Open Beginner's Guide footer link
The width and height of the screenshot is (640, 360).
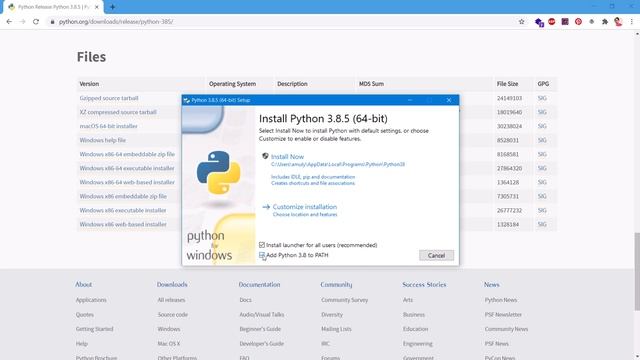pyautogui.click(x=260, y=329)
